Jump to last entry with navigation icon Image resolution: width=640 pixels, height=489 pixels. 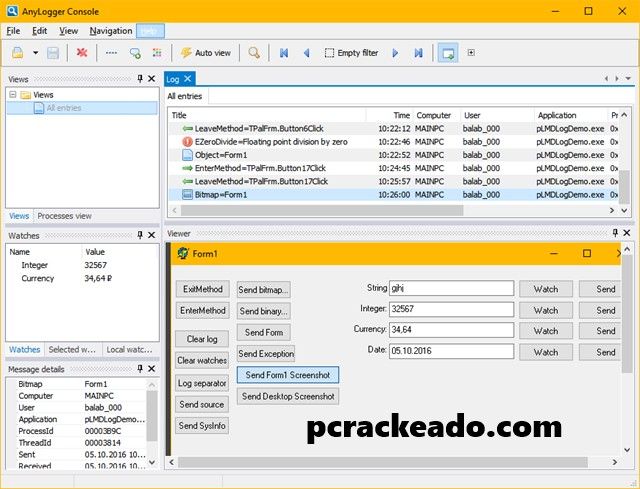point(418,52)
